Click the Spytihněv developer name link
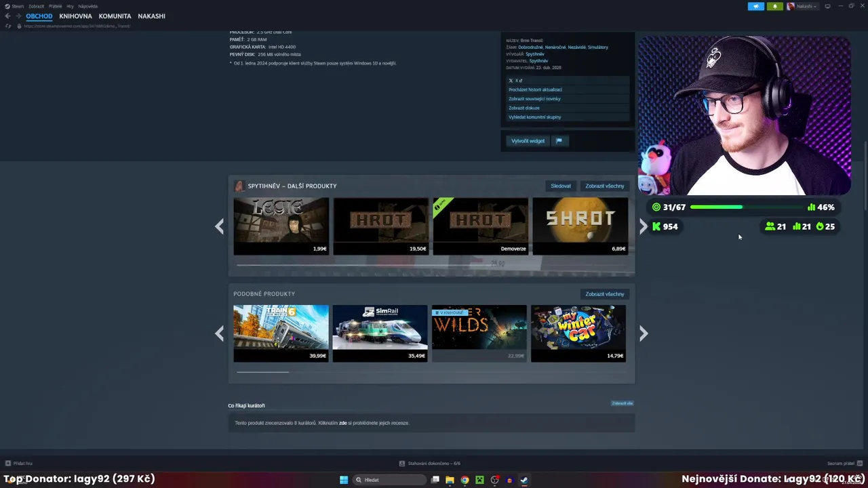The height and width of the screenshot is (488, 868). [535, 54]
